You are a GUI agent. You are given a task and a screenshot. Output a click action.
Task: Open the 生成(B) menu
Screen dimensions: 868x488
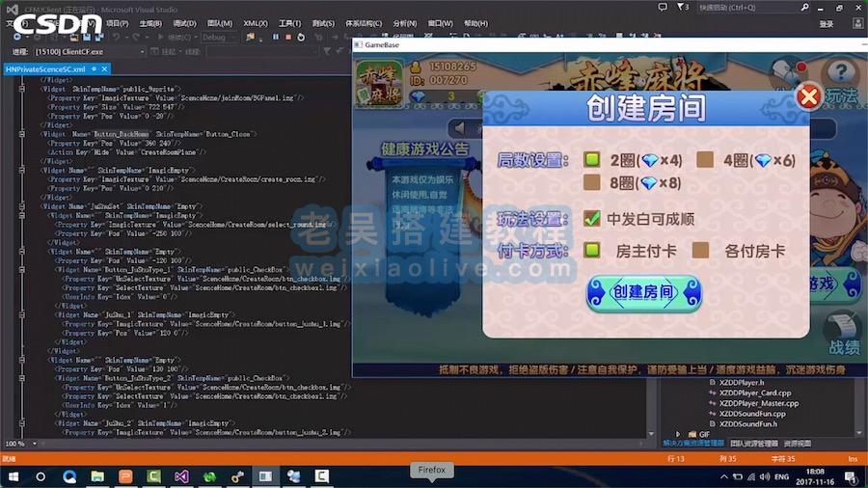(150, 23)
